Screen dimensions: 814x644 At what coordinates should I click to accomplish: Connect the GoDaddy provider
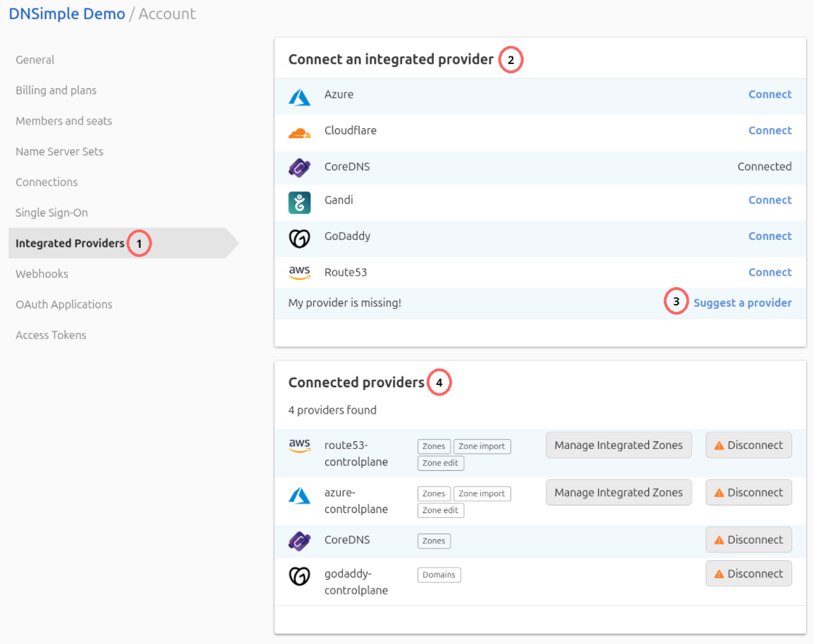770,236
